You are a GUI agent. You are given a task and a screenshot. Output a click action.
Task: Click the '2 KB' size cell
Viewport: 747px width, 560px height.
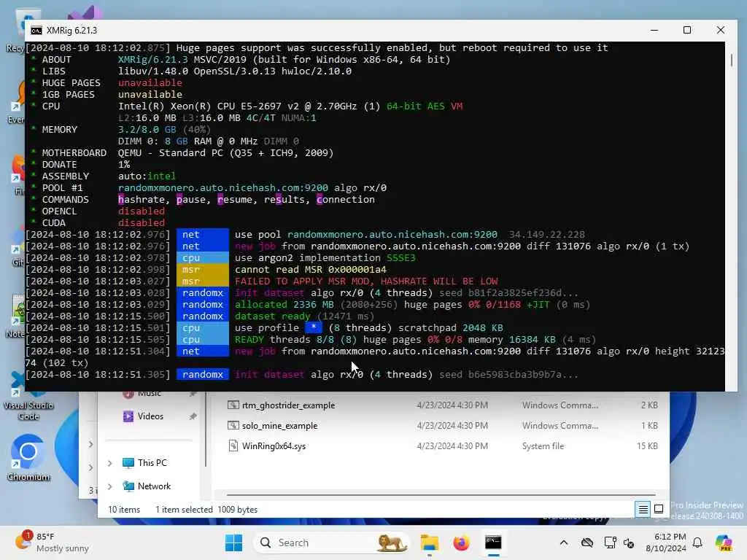pyautogui.click(x=649, y=405)
